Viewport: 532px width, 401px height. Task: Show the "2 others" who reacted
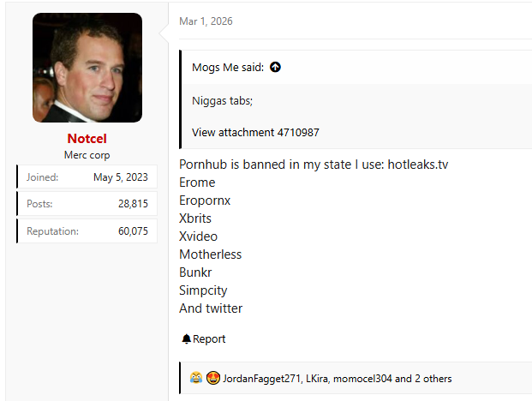click(x=432, y=379)
